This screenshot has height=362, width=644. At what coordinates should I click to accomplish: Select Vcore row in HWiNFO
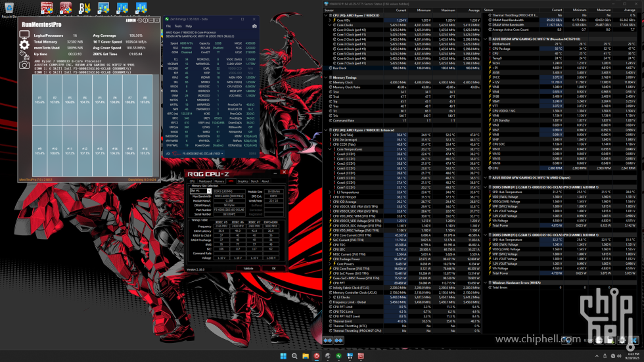click(x=560, y=63)
